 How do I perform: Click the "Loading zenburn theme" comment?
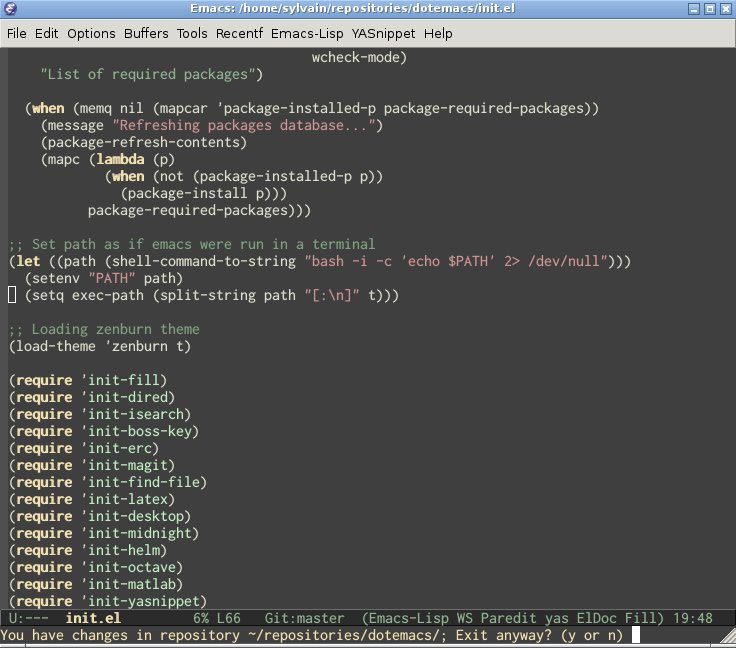coord(104,329)
